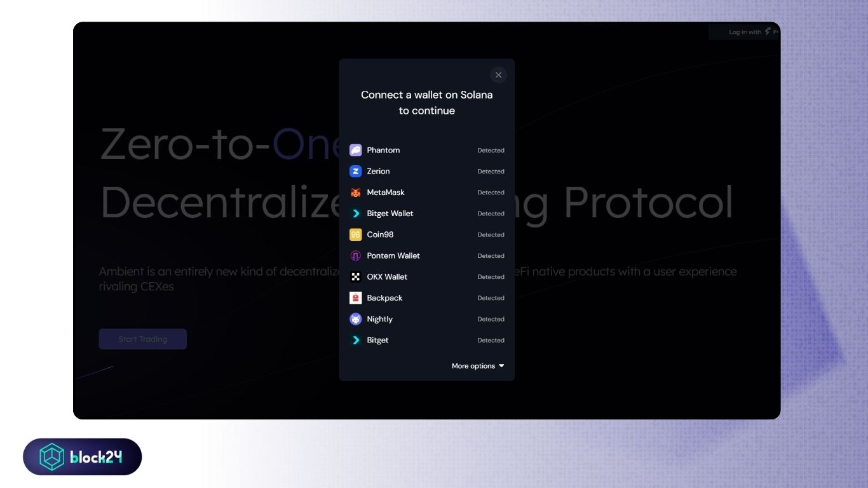Pick MetaMask wallet label
Viewport: 868px width, 488px height.
[386, 193]
